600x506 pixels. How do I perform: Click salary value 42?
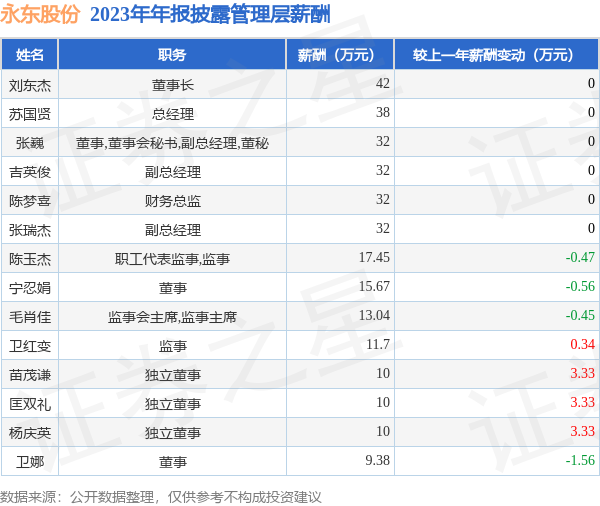point(383,83)
